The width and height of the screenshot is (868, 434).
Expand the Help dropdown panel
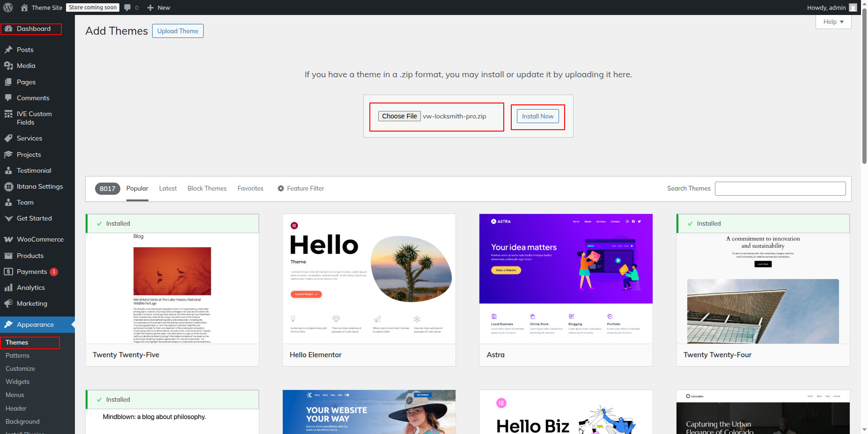[x=833, y=22]
